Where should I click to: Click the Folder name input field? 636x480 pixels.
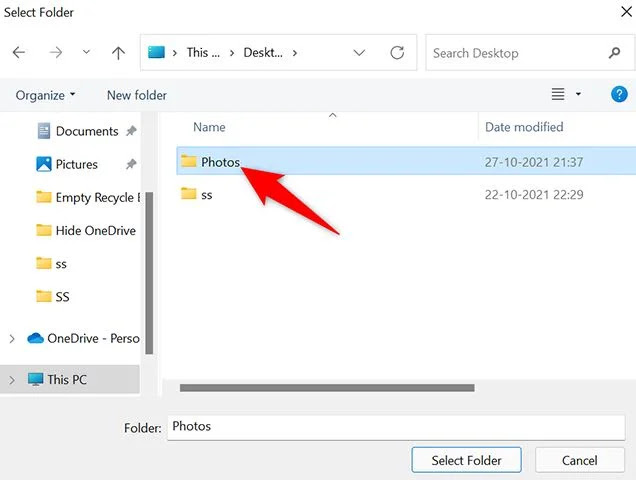pyautogui.click(x=396, y=427)
